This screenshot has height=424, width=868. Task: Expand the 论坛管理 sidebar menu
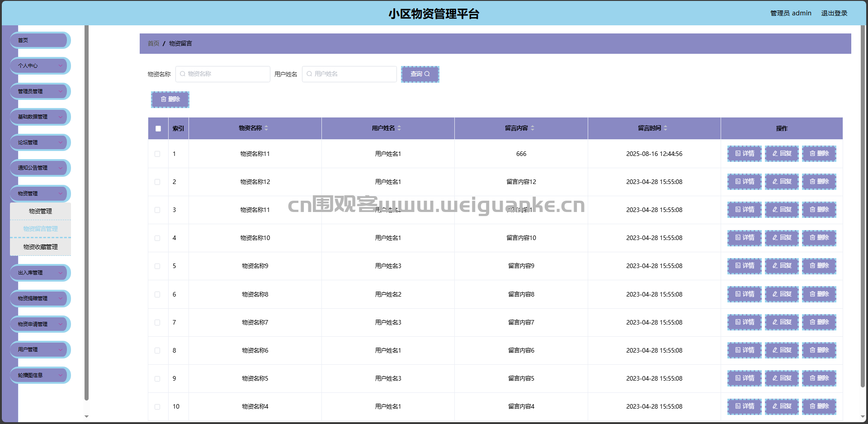[40, 142]
